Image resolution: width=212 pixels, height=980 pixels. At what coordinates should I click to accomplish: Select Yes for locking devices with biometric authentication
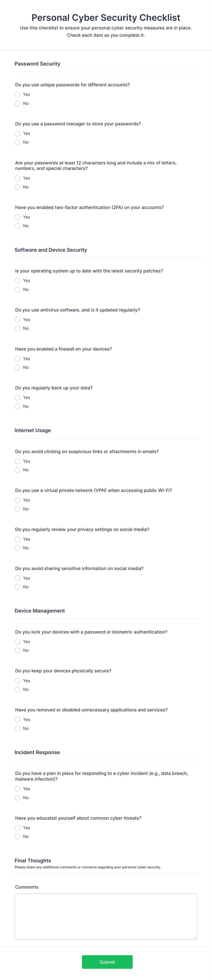point(18,641)
